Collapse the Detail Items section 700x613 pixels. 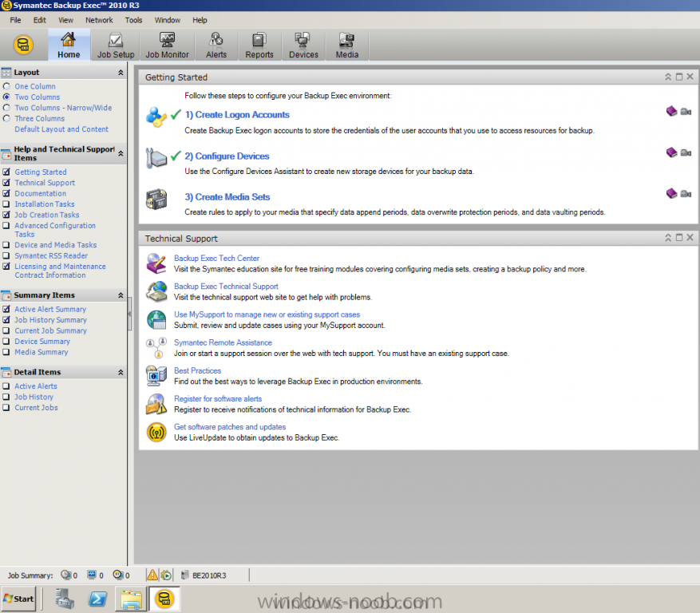click(121, 372)
